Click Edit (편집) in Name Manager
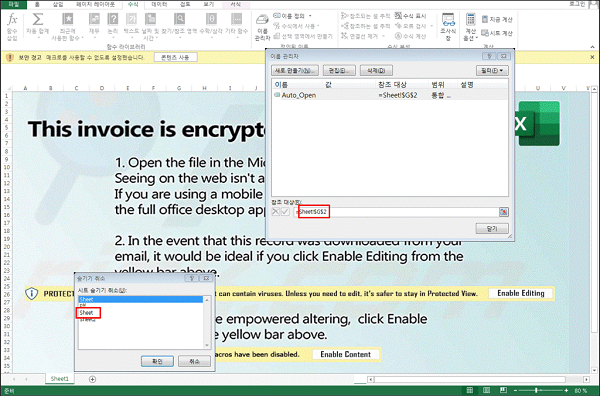600x396 pixels. [x=339, y=70]
